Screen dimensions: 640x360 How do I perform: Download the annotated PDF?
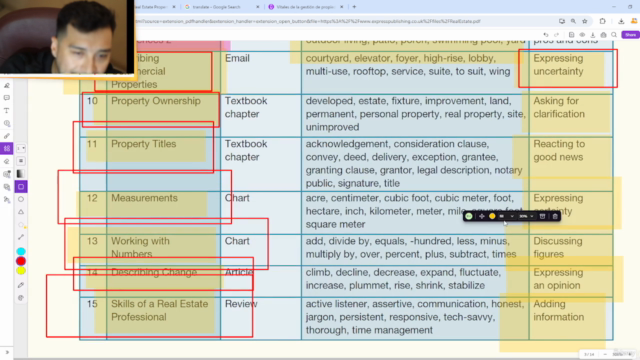point(593,35)
